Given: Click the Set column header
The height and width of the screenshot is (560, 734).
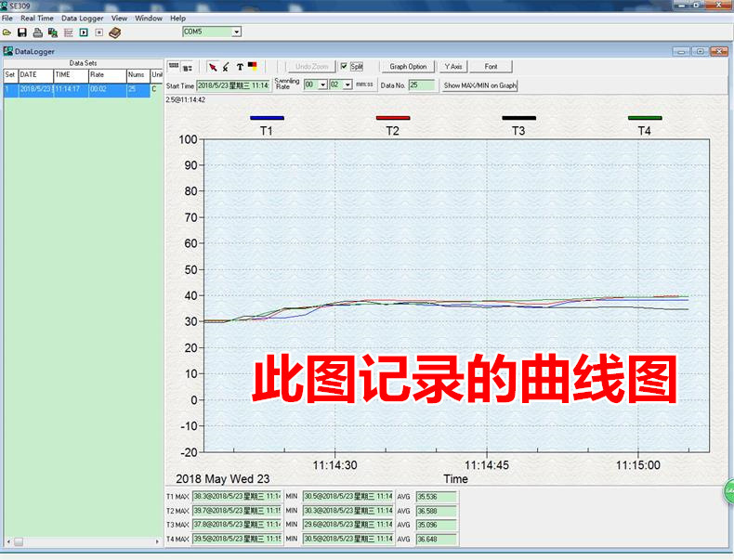Looking at the screenshot, I should (x=11, y=75).
